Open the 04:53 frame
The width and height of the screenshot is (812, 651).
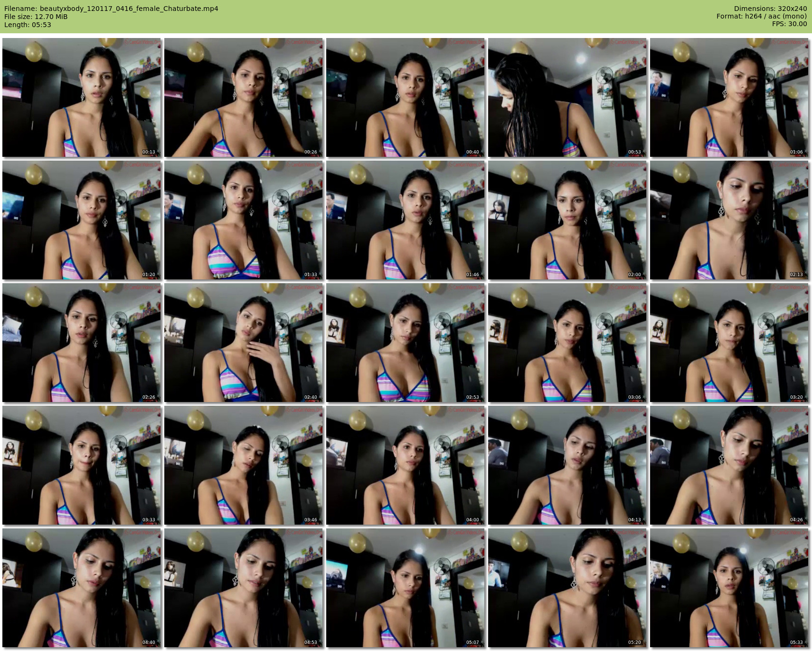tap(244, 588)
